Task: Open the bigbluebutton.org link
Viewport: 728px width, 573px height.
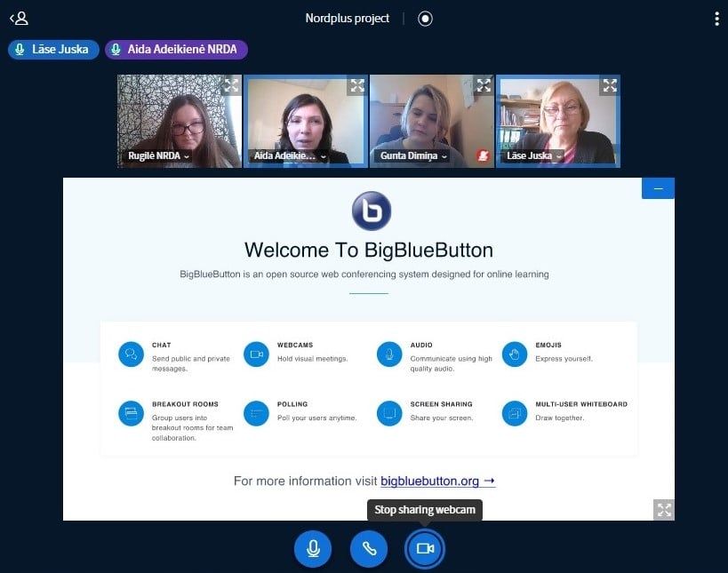Action: 437,481
